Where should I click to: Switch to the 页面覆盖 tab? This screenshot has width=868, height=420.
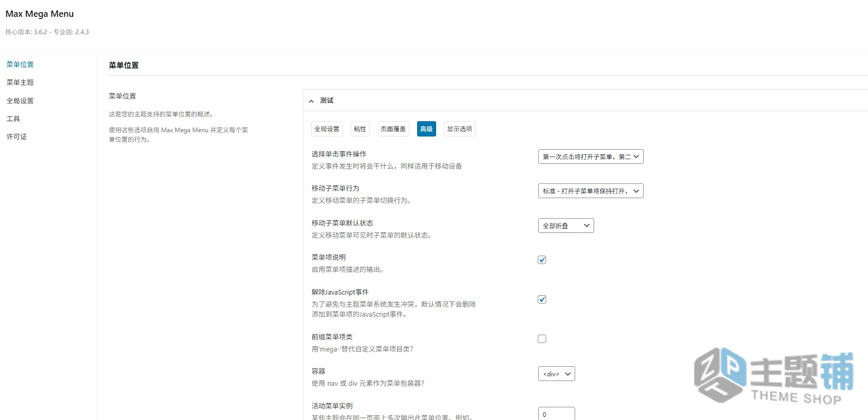(x=393, y=129)
